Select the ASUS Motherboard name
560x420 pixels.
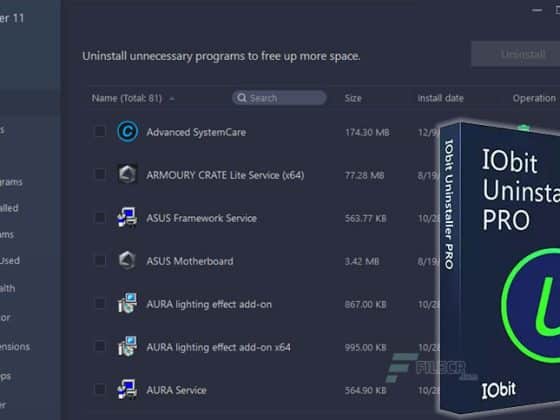pos(190,261)
